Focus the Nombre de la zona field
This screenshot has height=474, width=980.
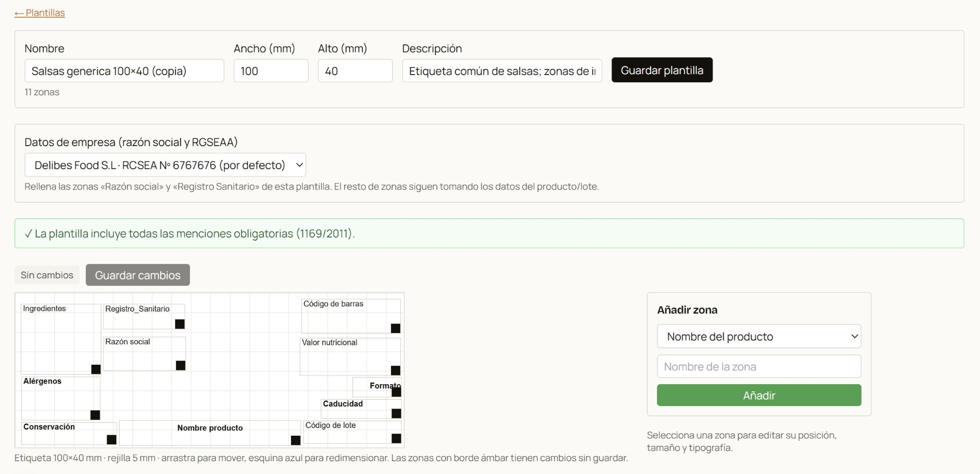point(759,366)
